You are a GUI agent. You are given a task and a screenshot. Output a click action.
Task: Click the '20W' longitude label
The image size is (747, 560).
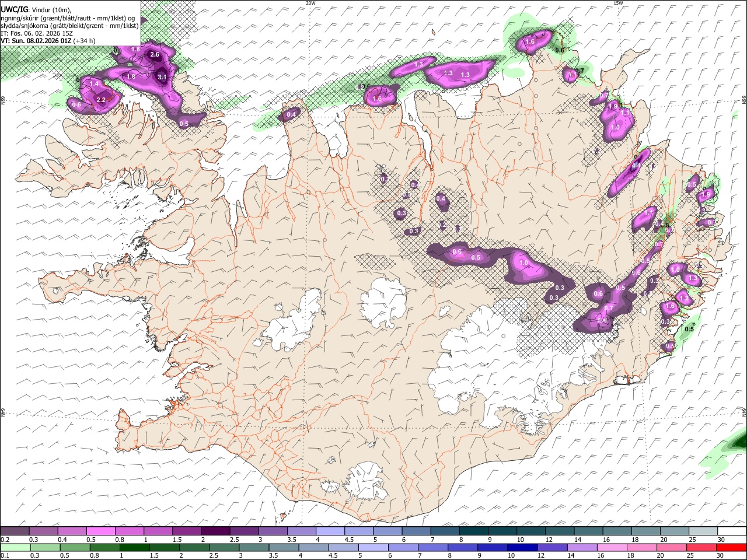(x=311, y=3)
